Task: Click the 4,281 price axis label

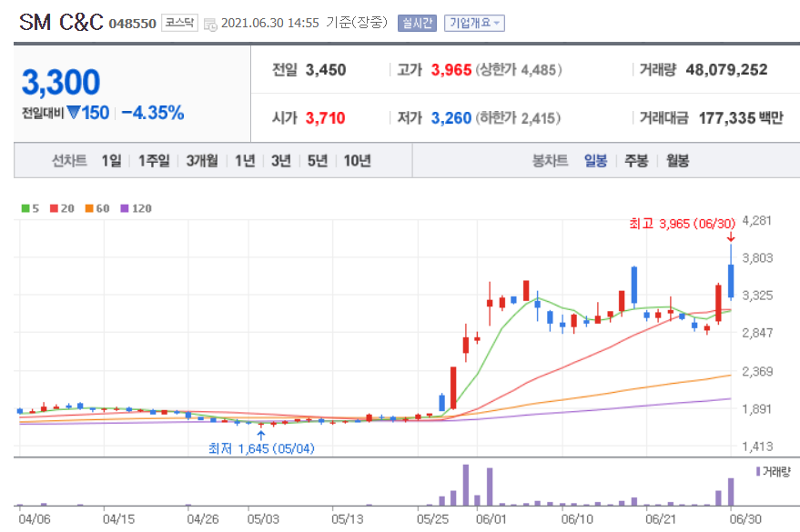Action: [756, 221]
